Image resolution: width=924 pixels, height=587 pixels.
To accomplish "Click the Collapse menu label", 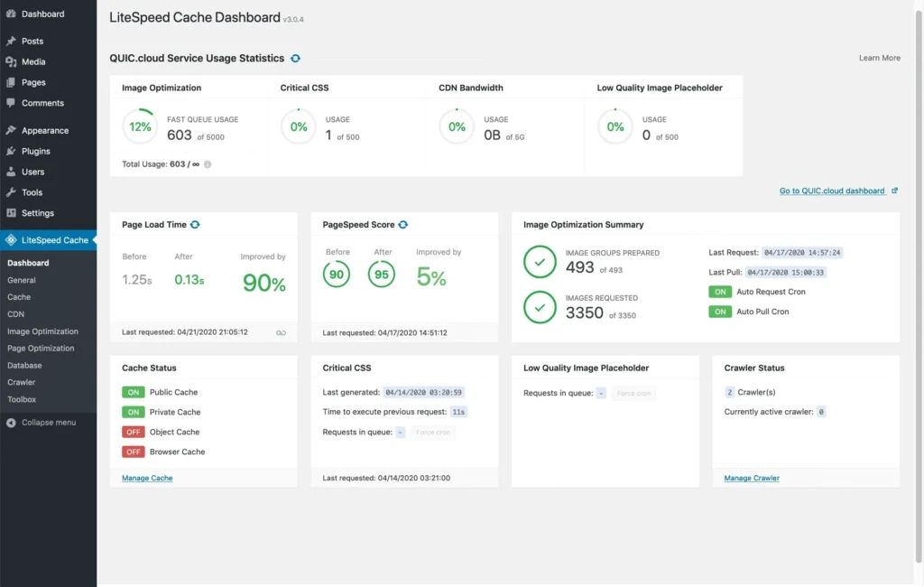I will [49, 423].
